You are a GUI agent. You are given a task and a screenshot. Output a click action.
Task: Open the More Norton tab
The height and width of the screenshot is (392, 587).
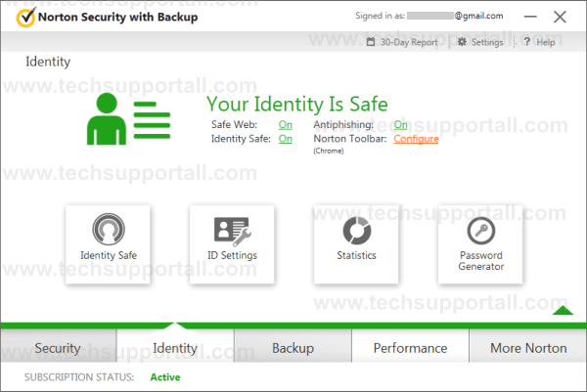(528, 346)
